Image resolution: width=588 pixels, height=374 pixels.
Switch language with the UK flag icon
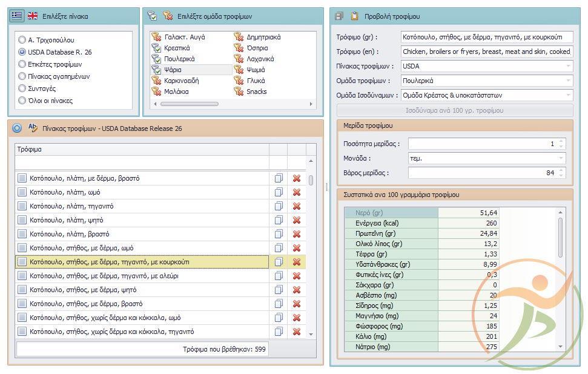33,16
